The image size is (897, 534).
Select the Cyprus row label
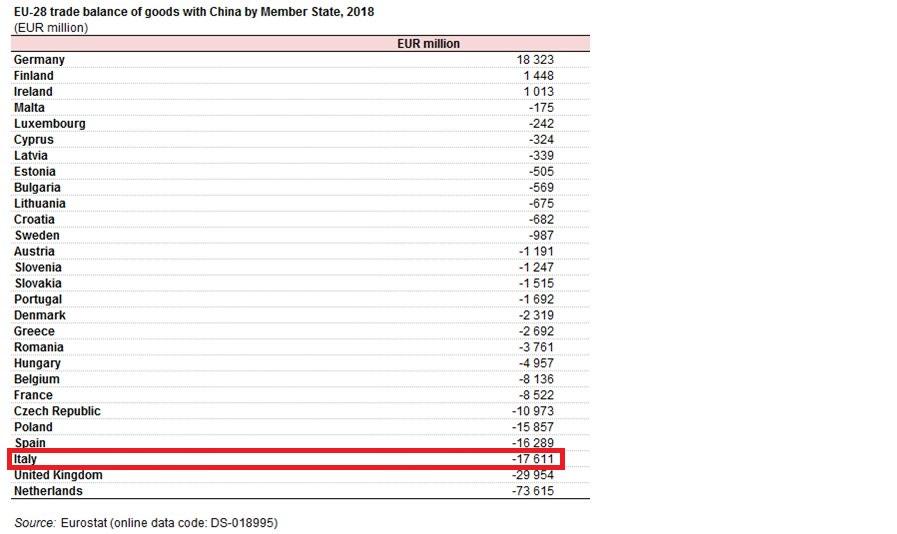point(34,140)
